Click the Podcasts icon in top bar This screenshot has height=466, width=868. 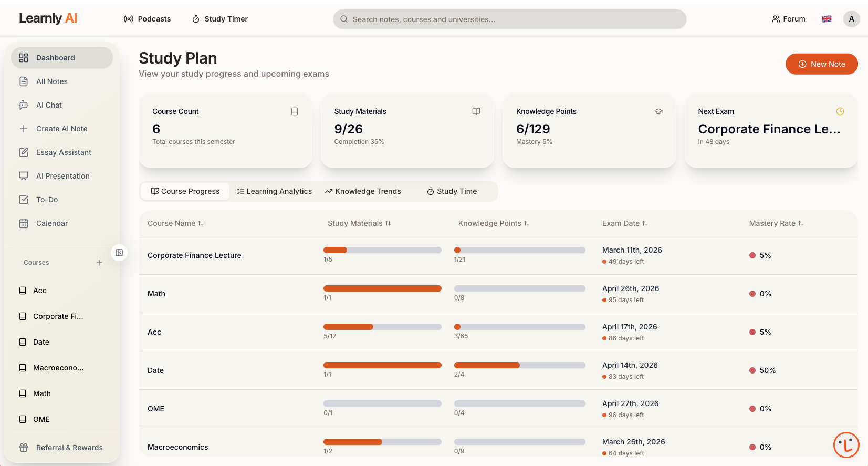tap(129, 19)
